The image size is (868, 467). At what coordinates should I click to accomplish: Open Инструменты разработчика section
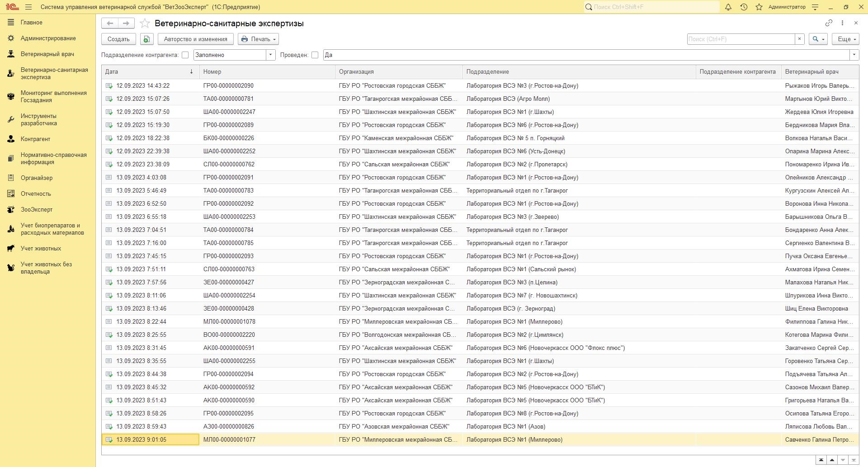(x=39, y=119)
